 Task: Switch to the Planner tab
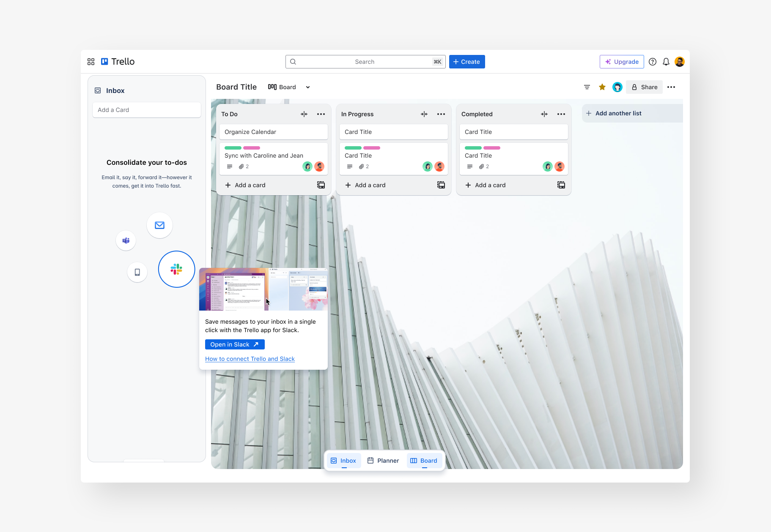383,461
